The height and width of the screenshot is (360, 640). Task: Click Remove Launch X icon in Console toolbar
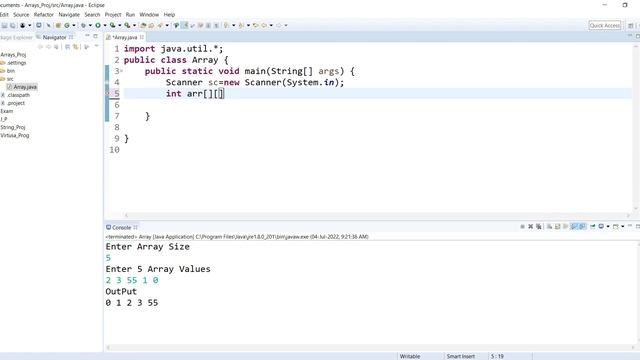click(531, 227)
